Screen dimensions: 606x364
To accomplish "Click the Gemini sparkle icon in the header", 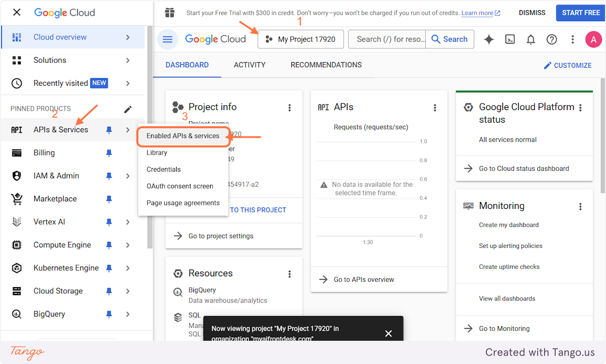I will (489, 39).
